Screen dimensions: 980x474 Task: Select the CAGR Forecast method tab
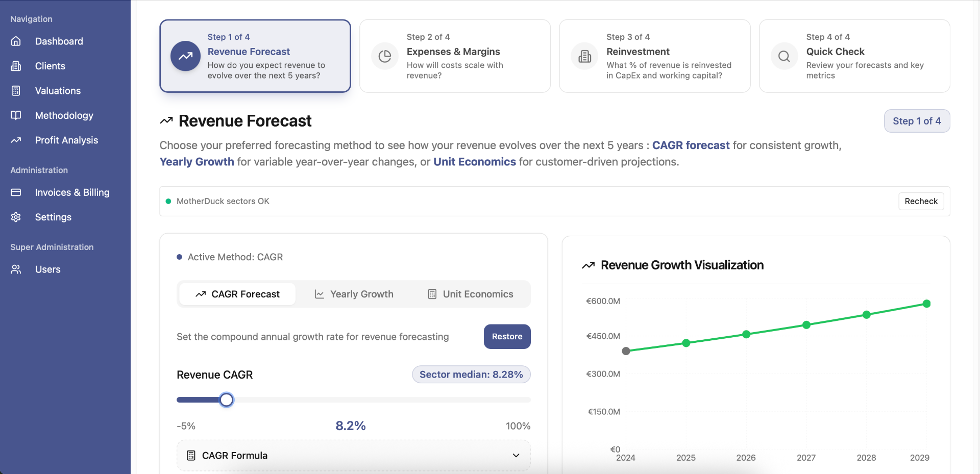coord(237,294)
